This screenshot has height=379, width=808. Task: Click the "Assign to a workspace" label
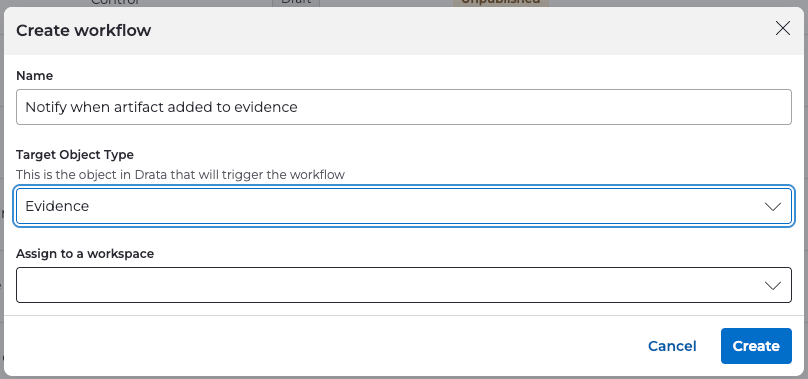click(x=85, y=254)
